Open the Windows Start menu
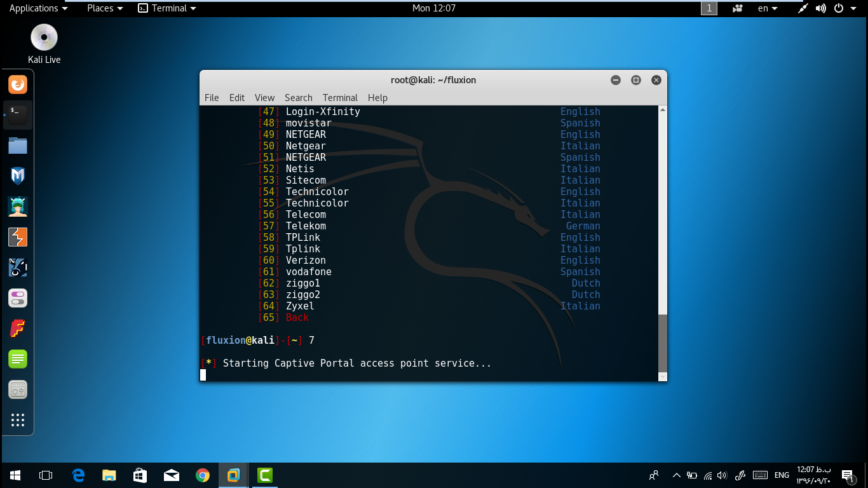Screen dimensions: 868x488 (x=15, y=475)
